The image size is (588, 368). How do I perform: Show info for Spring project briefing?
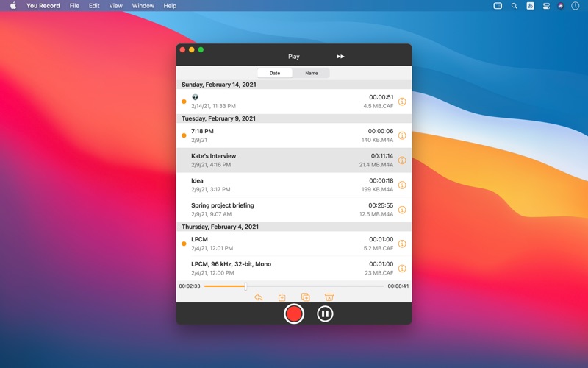[402, 210]
